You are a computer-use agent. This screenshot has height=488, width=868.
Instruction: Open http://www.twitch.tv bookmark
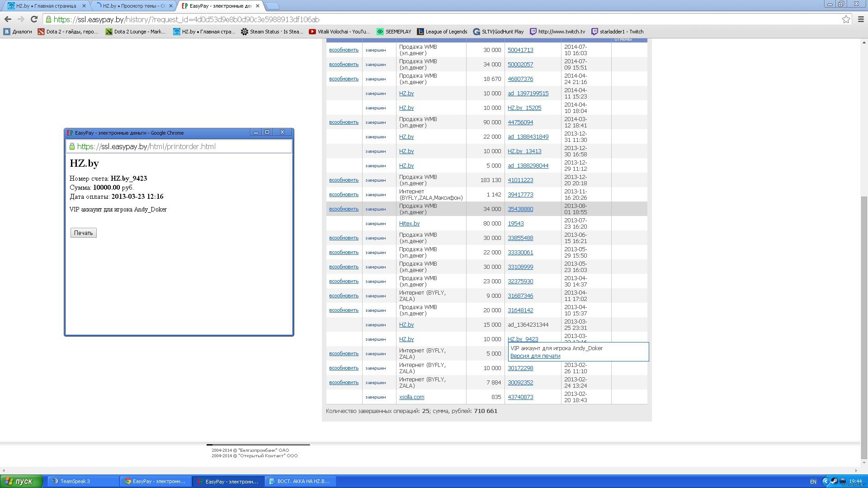(x=557, y=32)
